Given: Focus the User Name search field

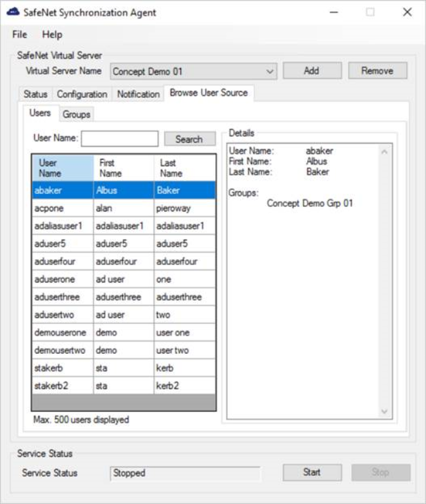Looking at the screenshot, I should click(x=120, y=138).
